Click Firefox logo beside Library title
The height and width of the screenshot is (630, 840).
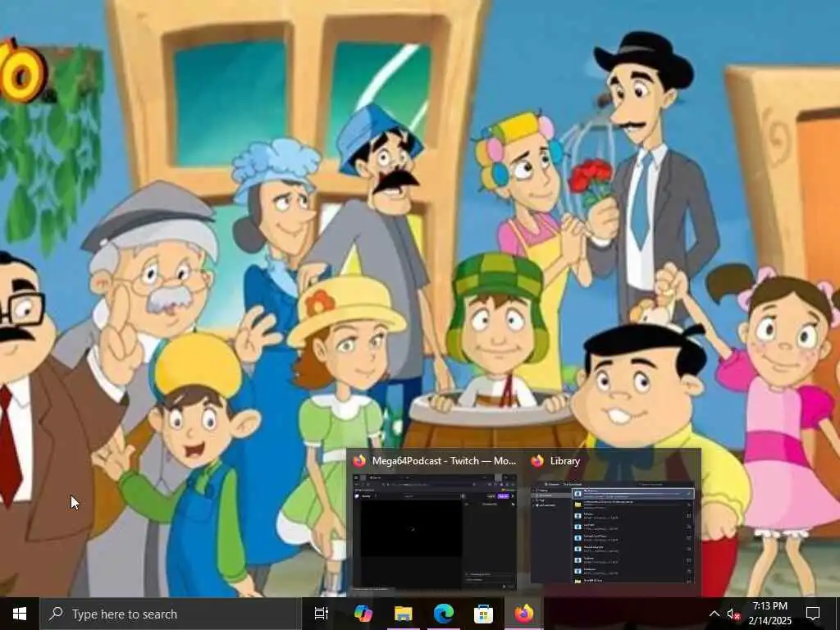coord(537,461)
